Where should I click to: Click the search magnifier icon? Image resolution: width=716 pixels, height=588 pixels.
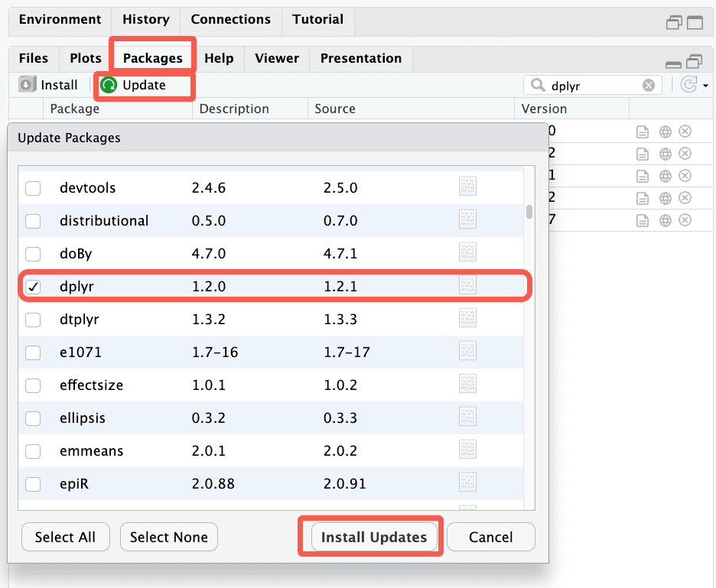pos(538,86)
